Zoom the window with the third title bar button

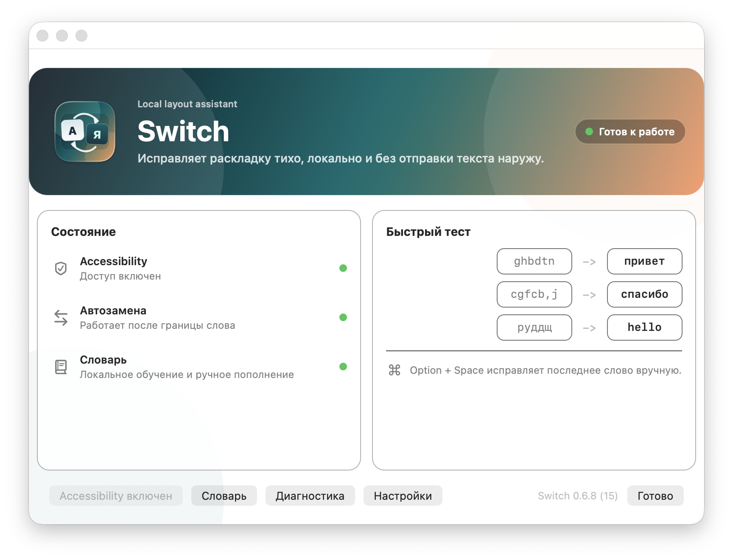pos(81,36)
